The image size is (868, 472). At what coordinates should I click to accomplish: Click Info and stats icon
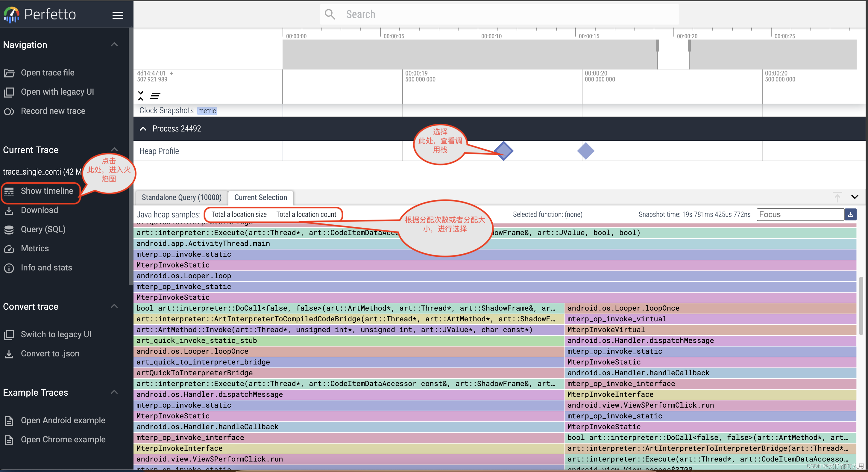tap(10, 267)
